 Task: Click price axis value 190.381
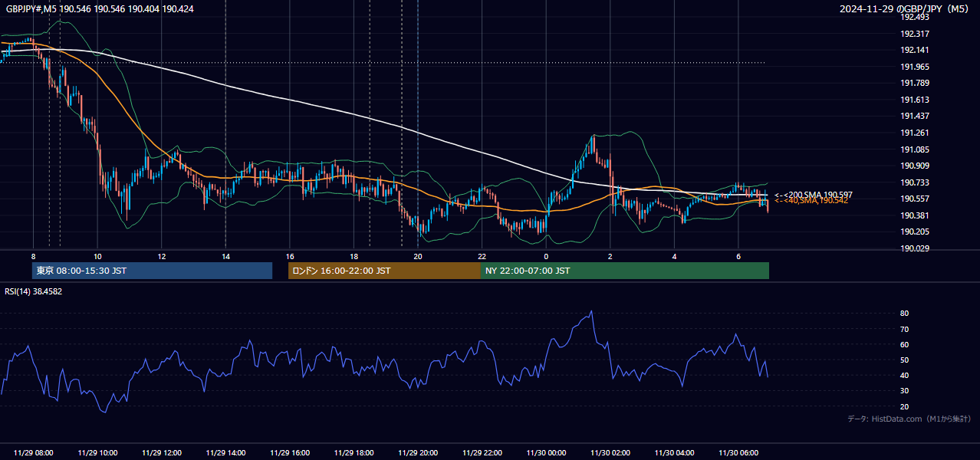pos(914,215)
